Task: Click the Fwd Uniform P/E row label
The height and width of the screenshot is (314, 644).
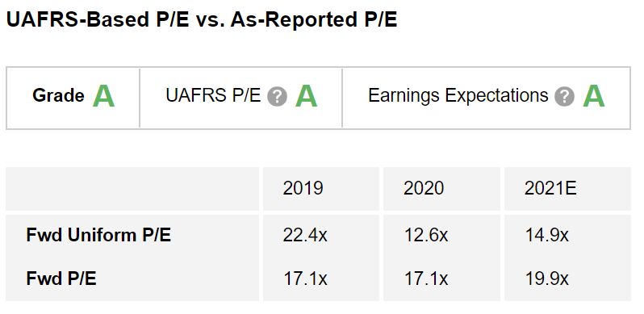Action: [x=98, y=235]
